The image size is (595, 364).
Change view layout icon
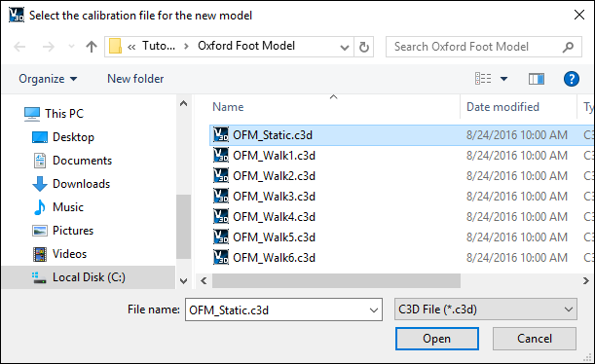[483, 79]
